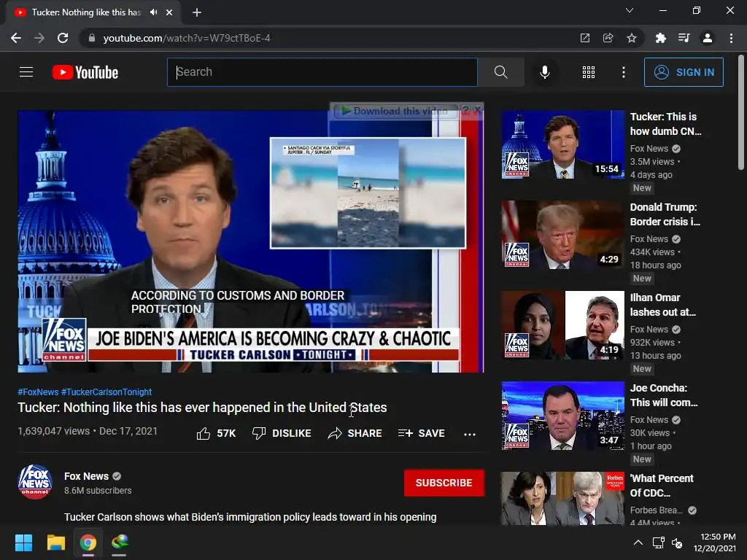Open Chrome three-dot menu
This screenshot has width=747, height=560.
(731, 38)
